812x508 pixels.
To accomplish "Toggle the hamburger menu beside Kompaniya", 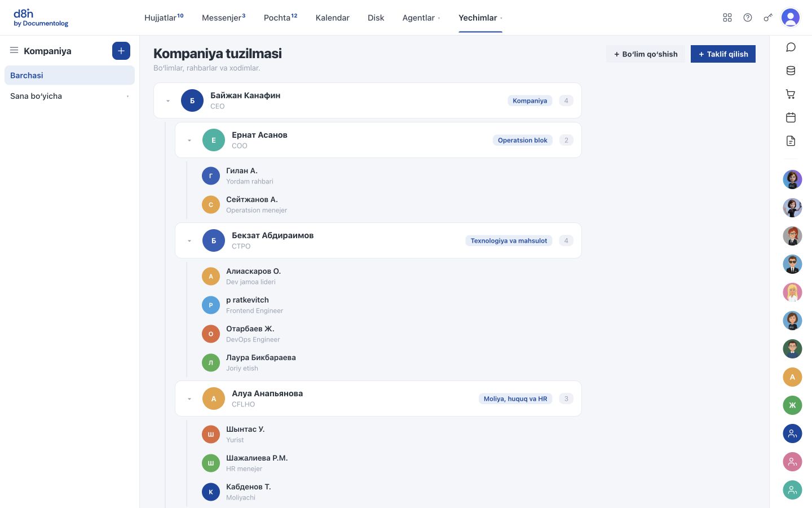I will coord(14,50).
